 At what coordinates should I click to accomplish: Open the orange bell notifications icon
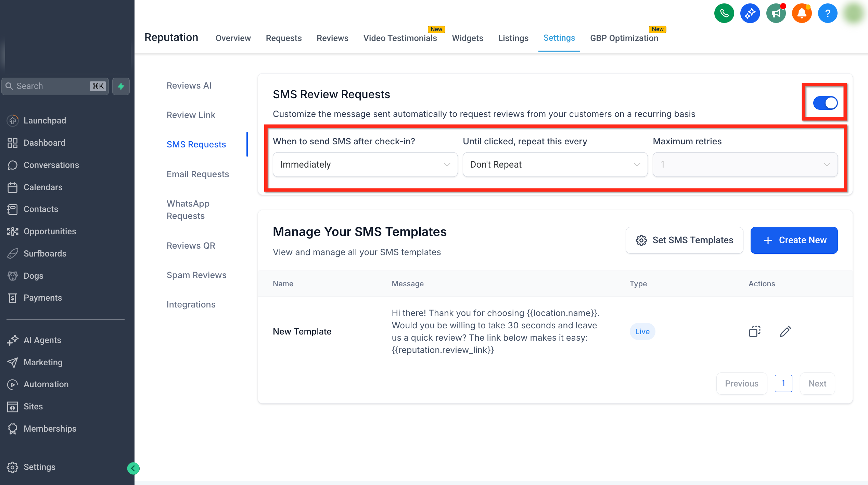(x=802, y=14)
